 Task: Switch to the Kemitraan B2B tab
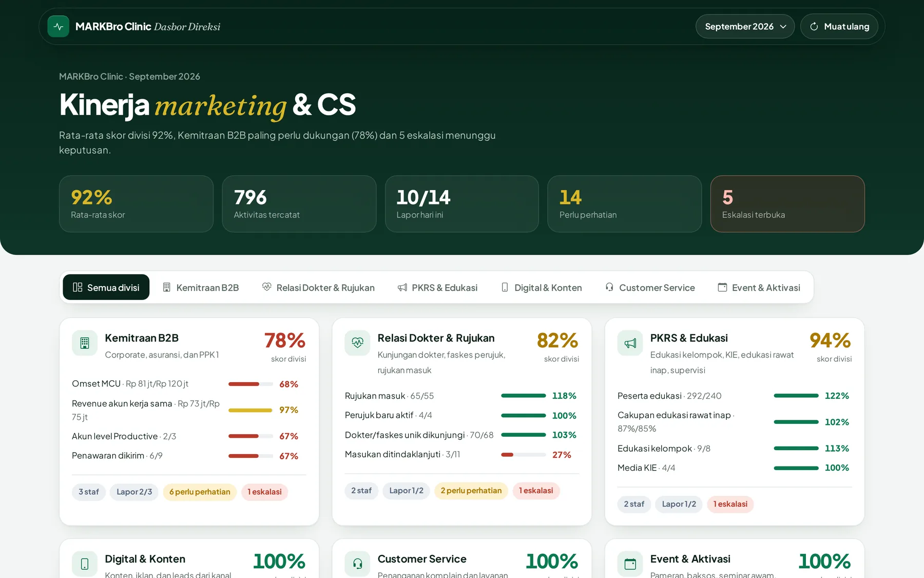click(201, 287)
